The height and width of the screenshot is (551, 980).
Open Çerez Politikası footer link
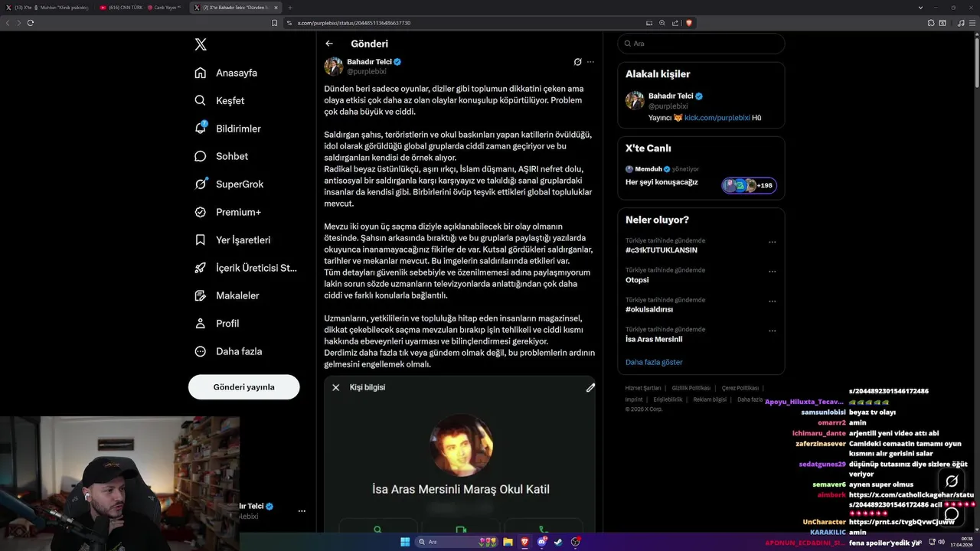click(740, 388)
